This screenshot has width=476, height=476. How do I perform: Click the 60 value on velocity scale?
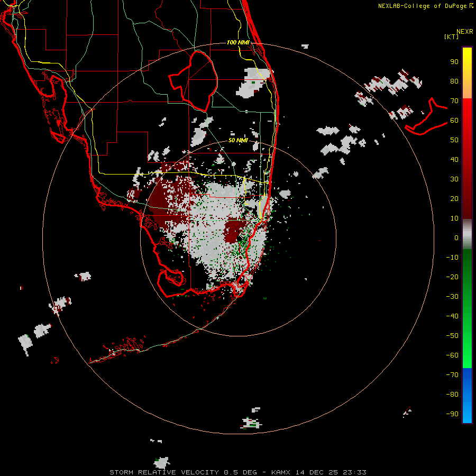point(454,120)
